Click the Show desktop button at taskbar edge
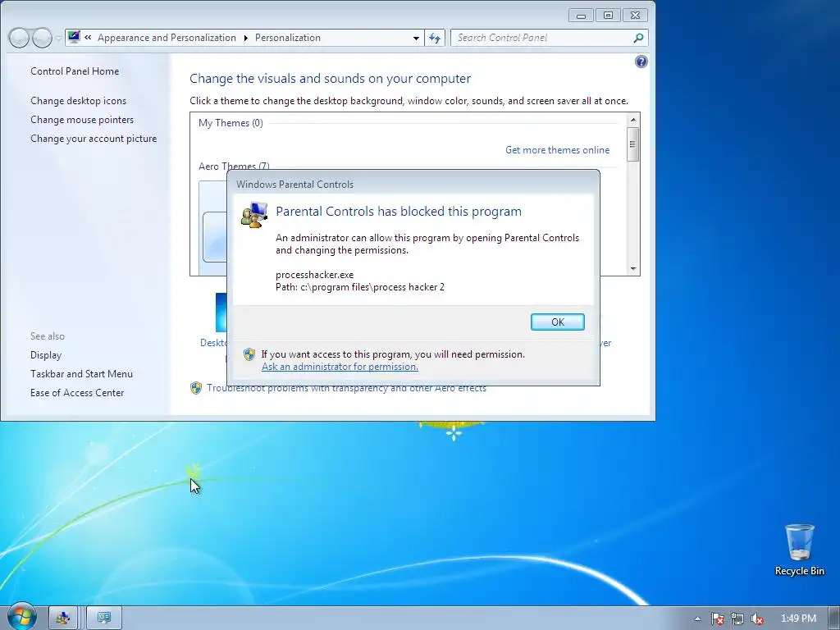This screenshot has height=630, width=840. pyautogui.click(x=833, y=618)
